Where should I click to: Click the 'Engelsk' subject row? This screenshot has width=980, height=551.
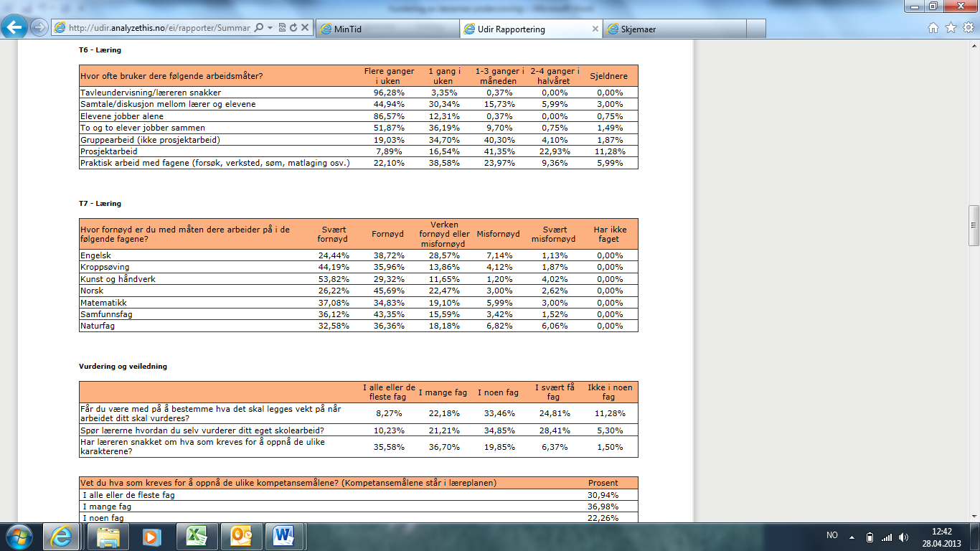pos(358,255)
